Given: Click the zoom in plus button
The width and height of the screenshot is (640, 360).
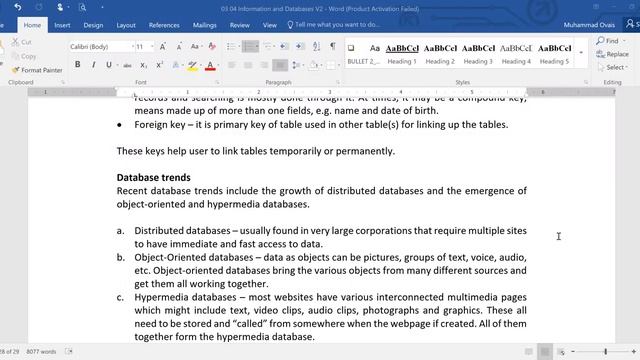Looking at the screenshot, I should pyautogui.click(x=633, y=351).
